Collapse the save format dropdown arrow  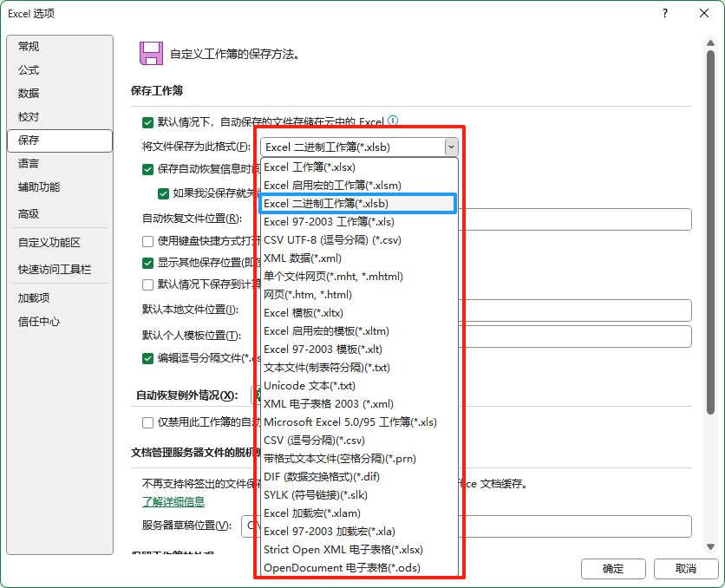[x=451, y=147]
